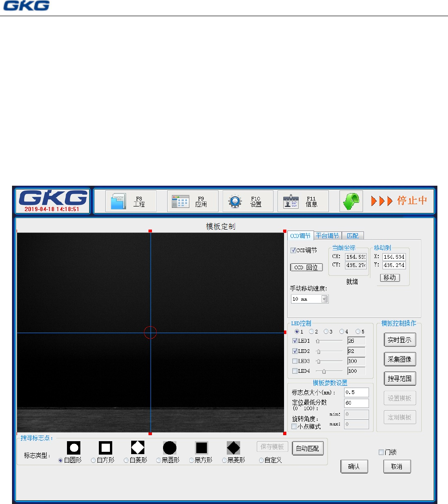
Task: Click the 定位最低分数 input field
Action: pyautogui.click(x=357, y=403)
